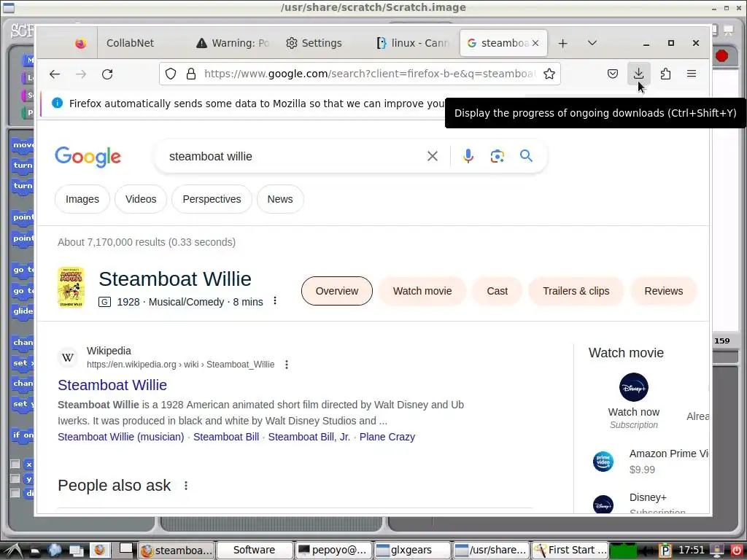Click the Disney+ Watch now logo
The image size is (747, 560).
pyautogui.click(x=634, y=387)
